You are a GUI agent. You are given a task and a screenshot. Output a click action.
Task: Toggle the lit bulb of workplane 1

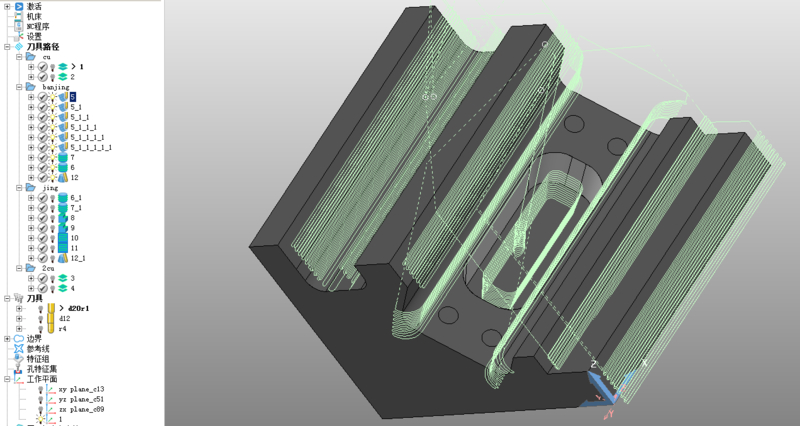point(41,419)
